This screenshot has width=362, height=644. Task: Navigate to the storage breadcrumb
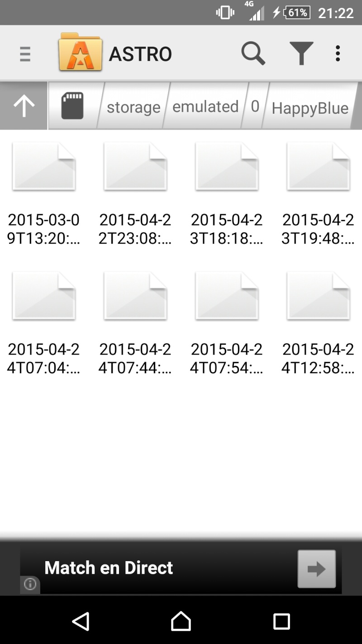(133, 107)
